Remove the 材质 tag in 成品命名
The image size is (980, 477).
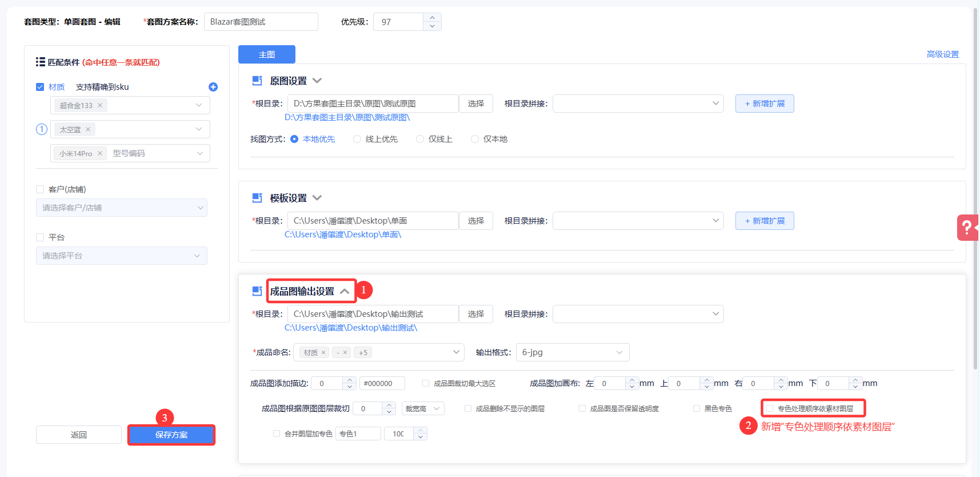pos(323,352)
